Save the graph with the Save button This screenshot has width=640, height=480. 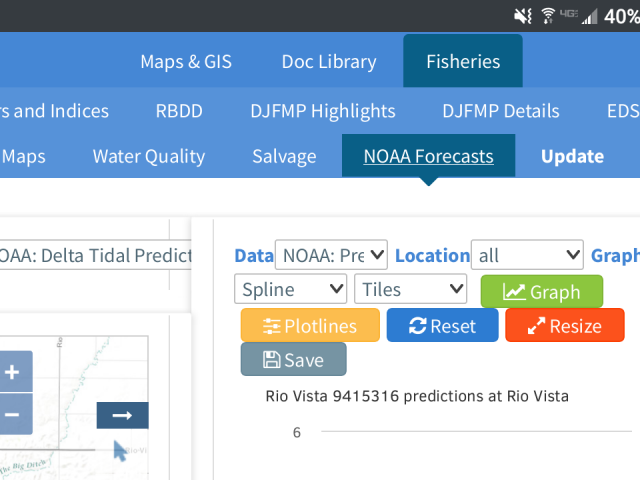293,359
